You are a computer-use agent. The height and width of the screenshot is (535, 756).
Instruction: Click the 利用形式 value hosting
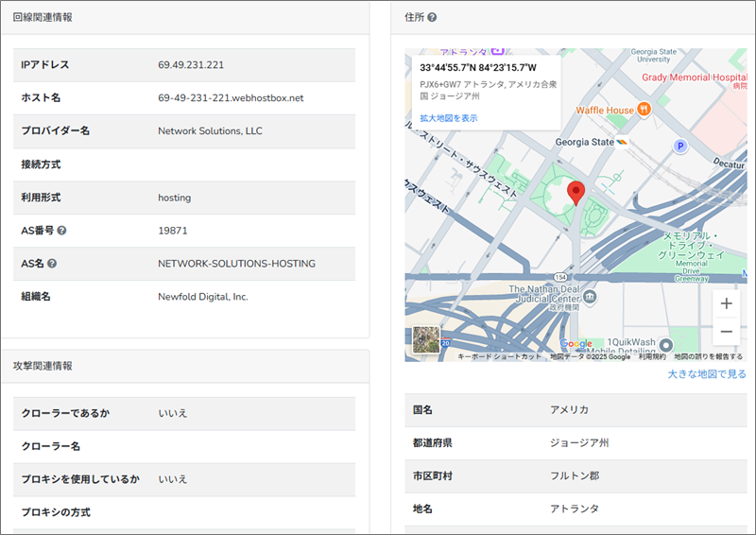(175, 198)
